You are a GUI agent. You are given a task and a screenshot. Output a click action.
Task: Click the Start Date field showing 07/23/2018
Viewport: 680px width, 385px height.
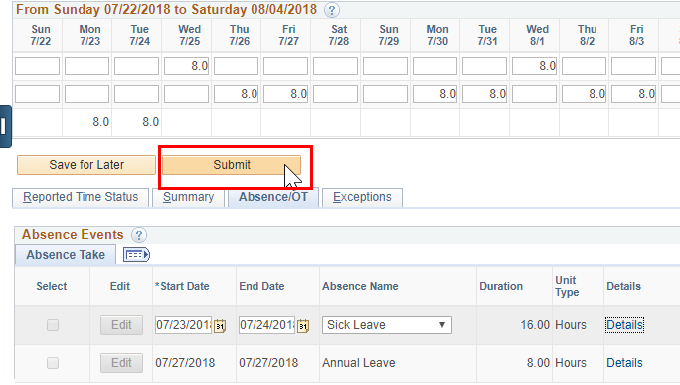[x=183, y=325]
